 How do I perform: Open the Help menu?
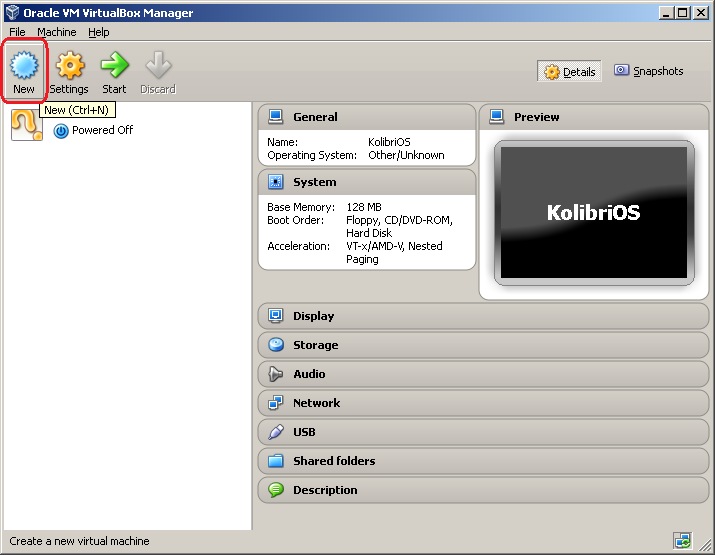click(98, 32)
